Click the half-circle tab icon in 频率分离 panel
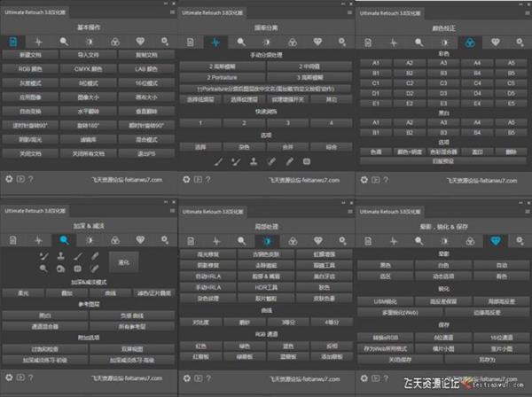Screen dimensions: 532x397 (266, 42)
